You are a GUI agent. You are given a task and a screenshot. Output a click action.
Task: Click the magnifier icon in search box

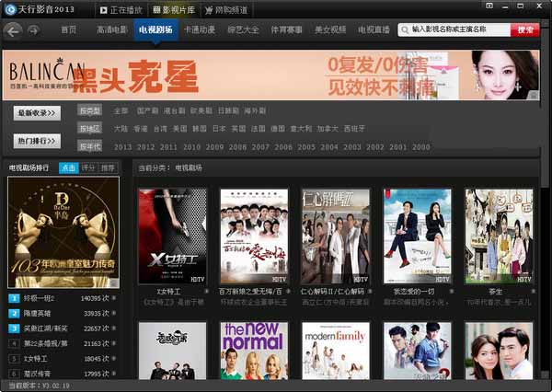tap(405, 30)
